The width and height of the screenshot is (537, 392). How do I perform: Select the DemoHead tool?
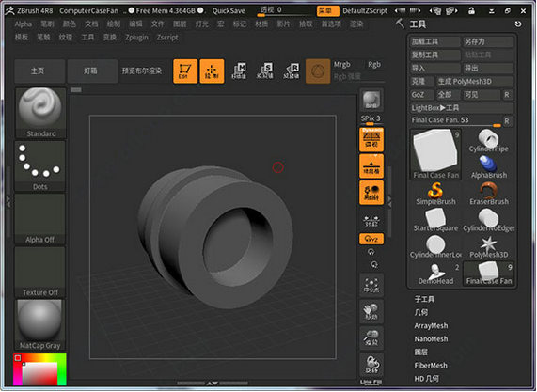(x=435, y=274)
